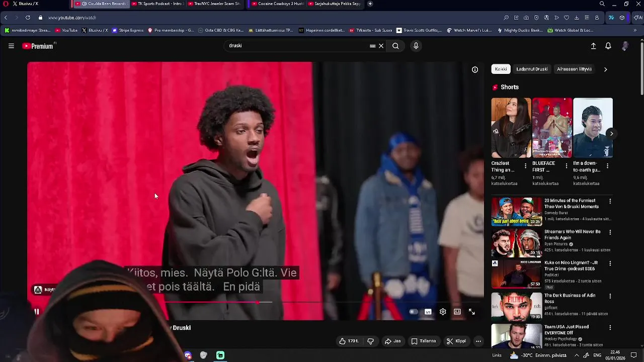Pause the video

click(x=36, y=312)
